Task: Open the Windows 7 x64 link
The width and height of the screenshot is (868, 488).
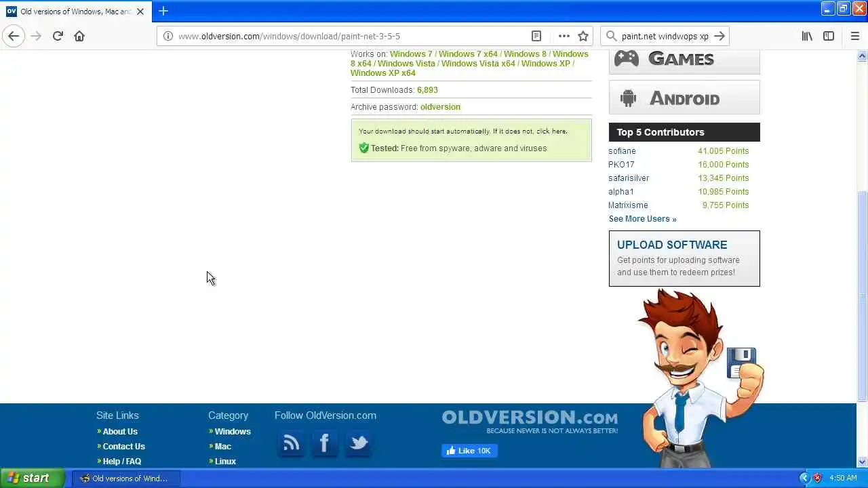Action: click(x=468, y=54)
